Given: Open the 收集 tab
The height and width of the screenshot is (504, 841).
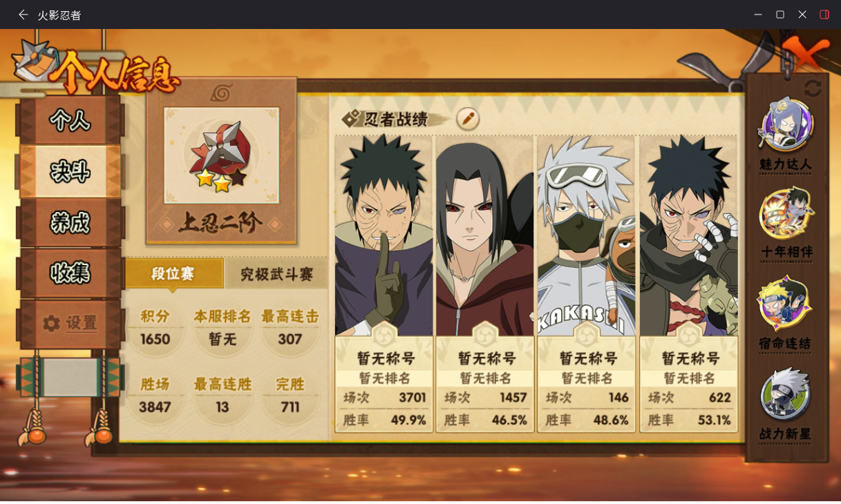Looking at the screenshot, I should (70, 273).
